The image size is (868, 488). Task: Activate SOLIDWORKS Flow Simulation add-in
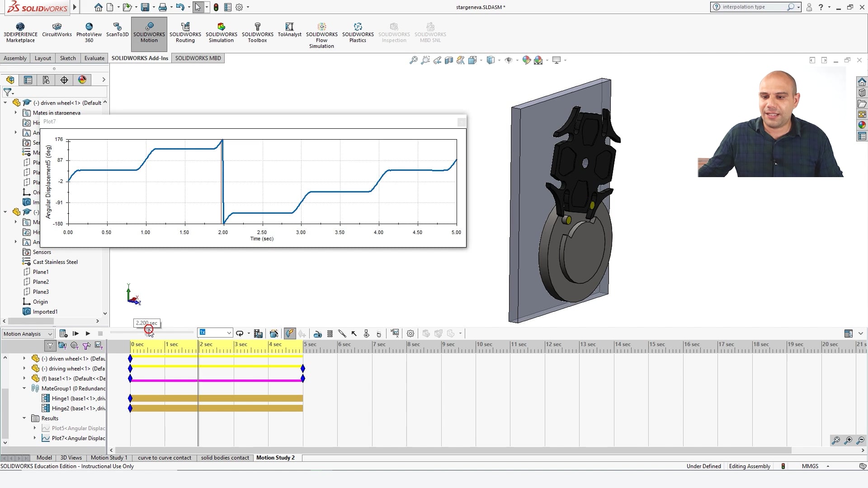coord(321,33)
